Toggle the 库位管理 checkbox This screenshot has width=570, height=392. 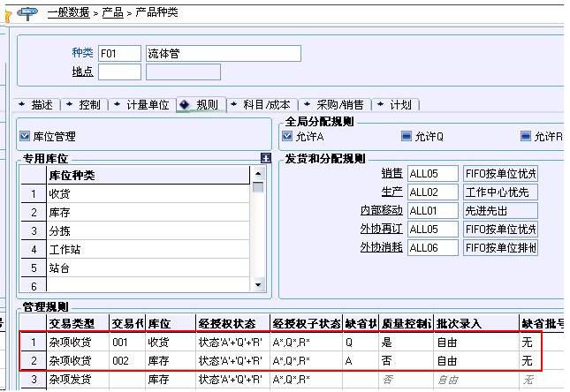[25, 137]
